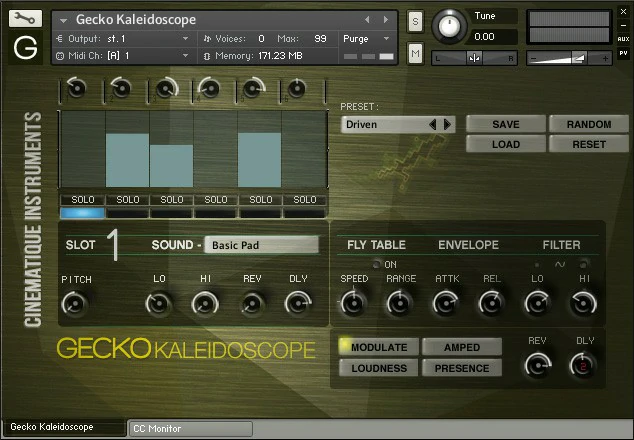Select the highlighted slot 1 selector bar
Image resolution: width=634 pixels, height=440 pixels.
pos(82,213)
